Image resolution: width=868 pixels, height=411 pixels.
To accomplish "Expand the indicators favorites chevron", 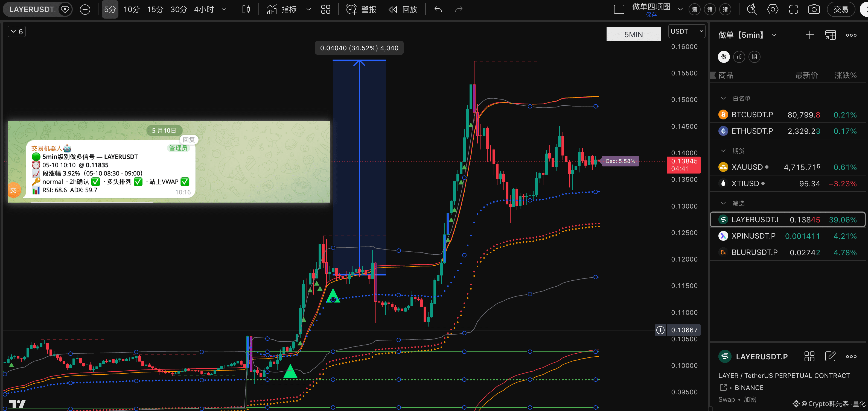I will click(x=308, y=9).
